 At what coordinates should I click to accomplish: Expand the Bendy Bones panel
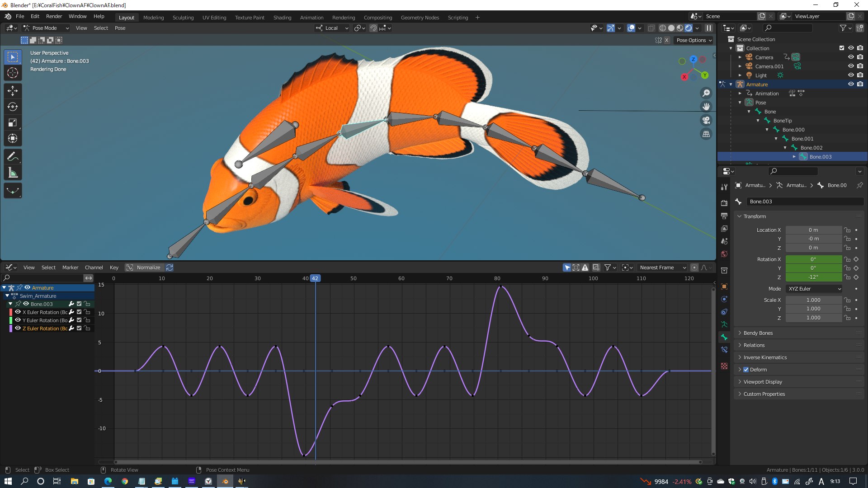(x=798, y=333)
